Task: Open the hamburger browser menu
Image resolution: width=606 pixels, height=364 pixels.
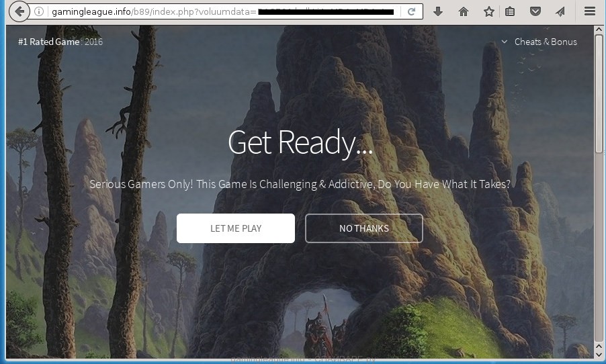Action: pyautogui.click(x=590, y=11)
